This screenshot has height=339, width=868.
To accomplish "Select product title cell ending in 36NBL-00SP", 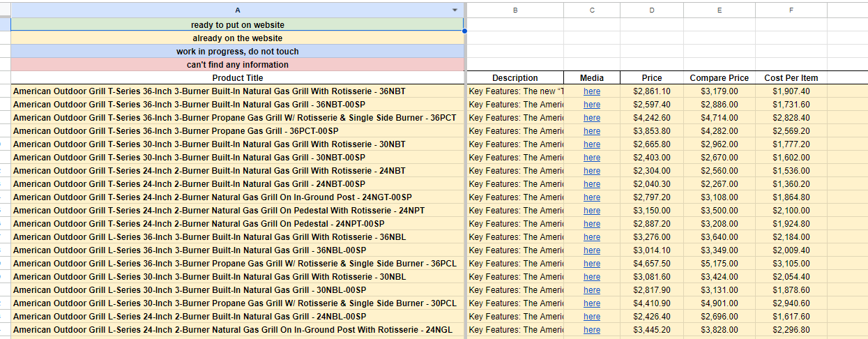I will coord(238,250).
